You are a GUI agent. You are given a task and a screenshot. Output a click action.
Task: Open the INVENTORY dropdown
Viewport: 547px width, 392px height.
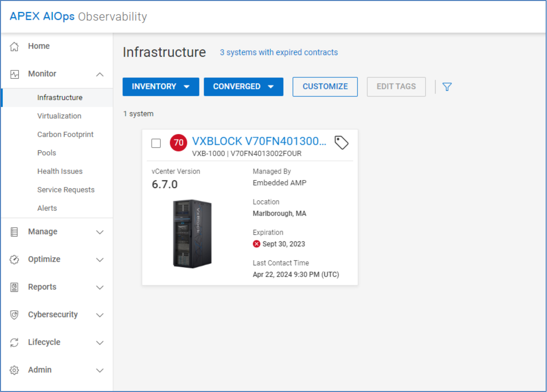161,87
